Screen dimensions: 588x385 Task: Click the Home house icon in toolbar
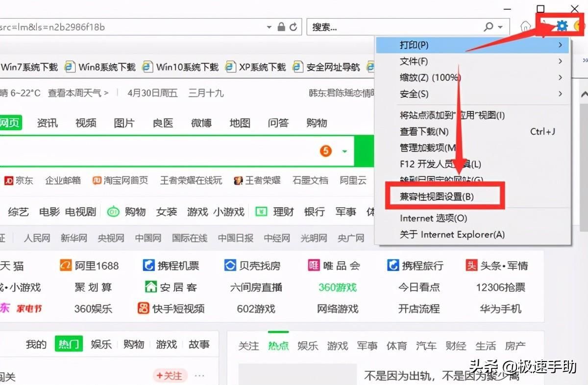[x=525, y=26]
